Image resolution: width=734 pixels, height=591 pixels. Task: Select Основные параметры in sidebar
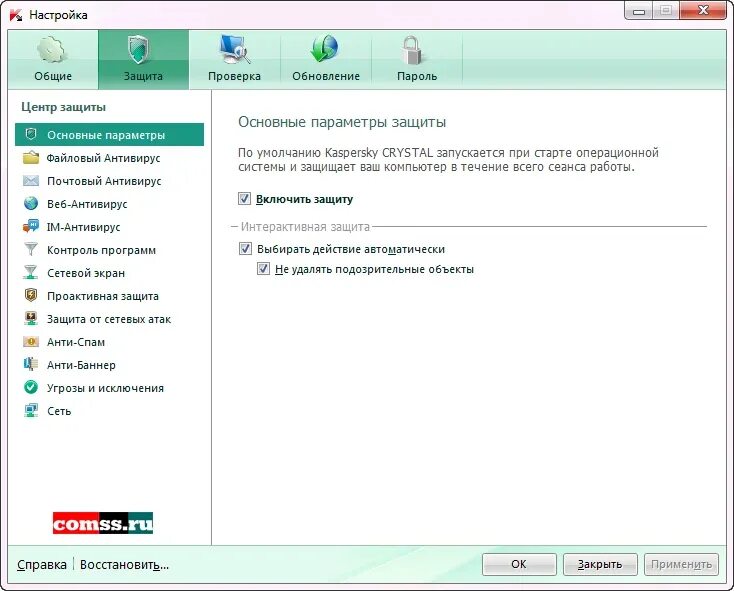110,135
